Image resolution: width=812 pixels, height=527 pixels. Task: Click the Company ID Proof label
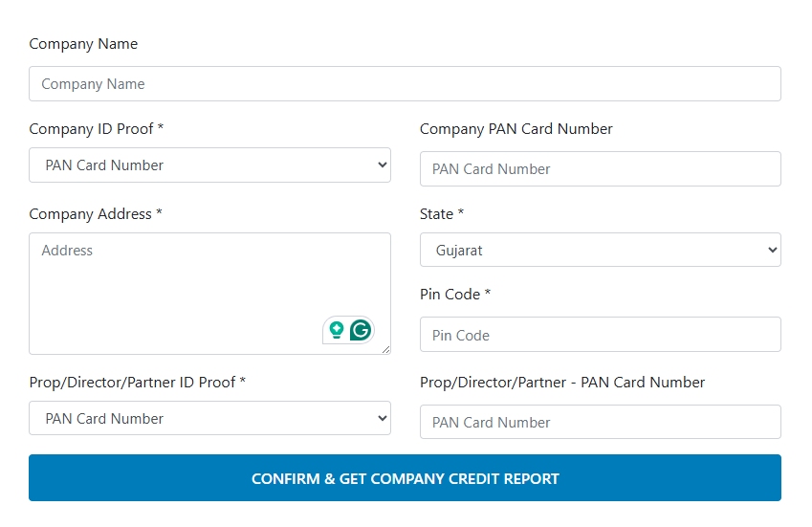point(96,129)
